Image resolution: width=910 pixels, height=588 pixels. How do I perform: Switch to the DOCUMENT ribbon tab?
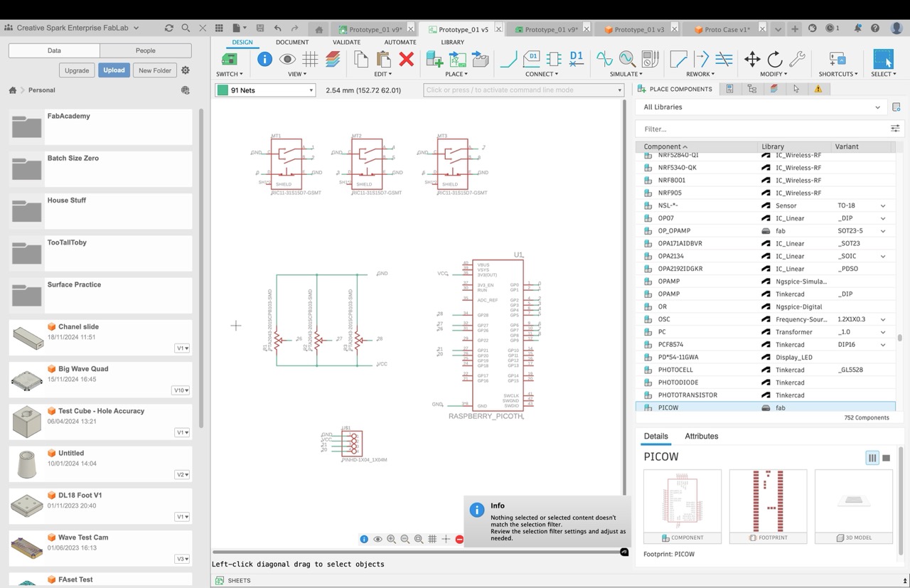(292, 42)
